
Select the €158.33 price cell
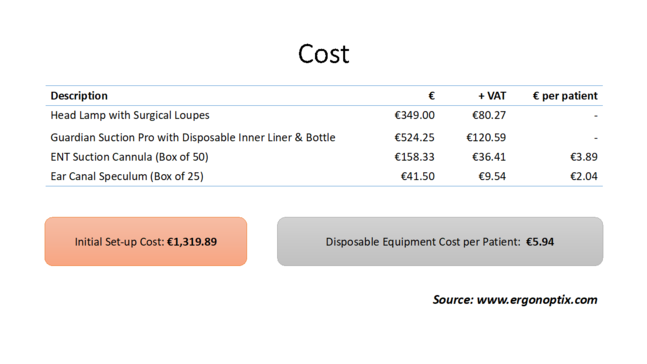414,157
